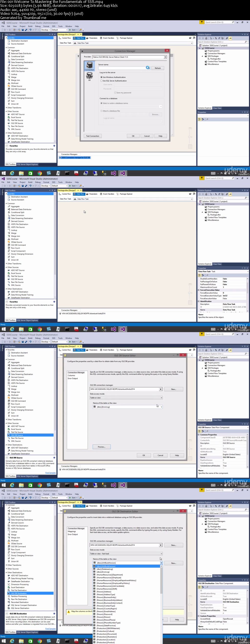Check the Save my password box
250x644 pixels.
pyautogui.click(x=115, y=93)
